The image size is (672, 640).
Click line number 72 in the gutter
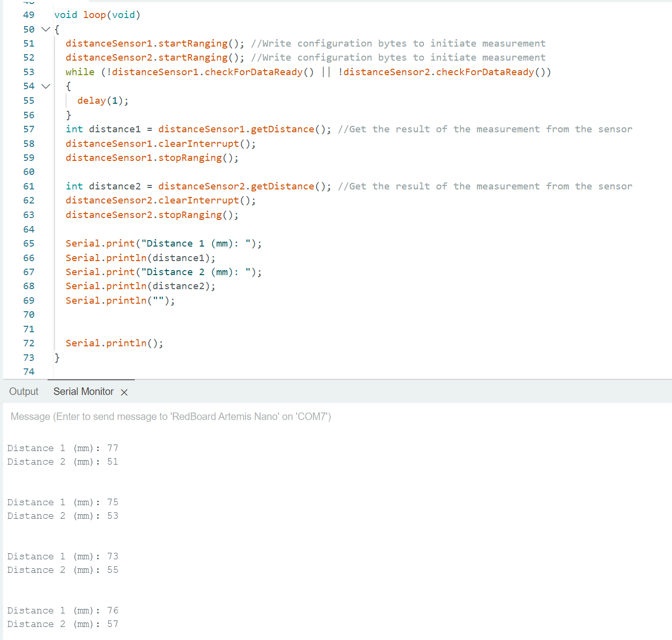point(29,343)
